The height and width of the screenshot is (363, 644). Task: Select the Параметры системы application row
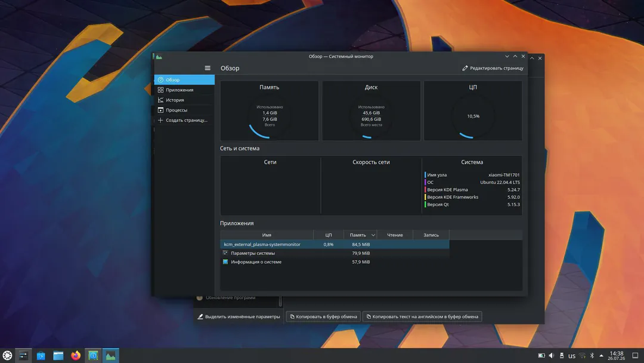click(335, 253)
